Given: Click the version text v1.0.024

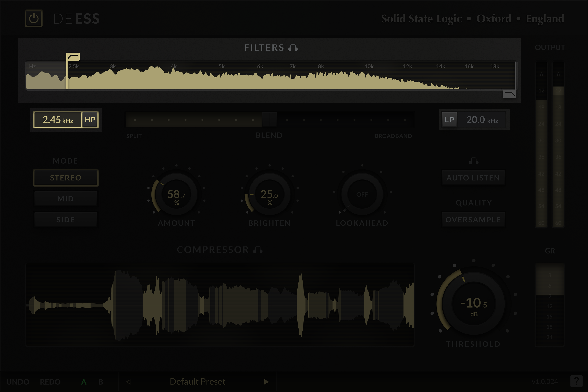Looking at the screenshot, I should pos(545,382).
